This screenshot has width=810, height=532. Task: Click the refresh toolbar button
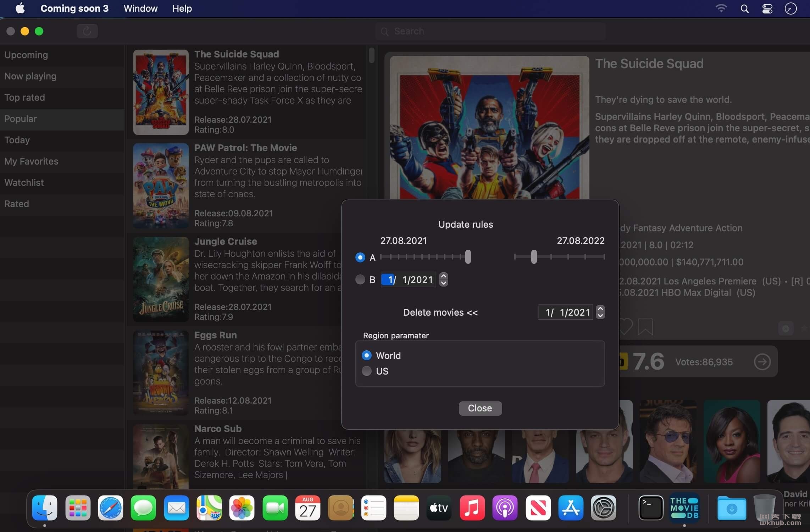[87, 31]
